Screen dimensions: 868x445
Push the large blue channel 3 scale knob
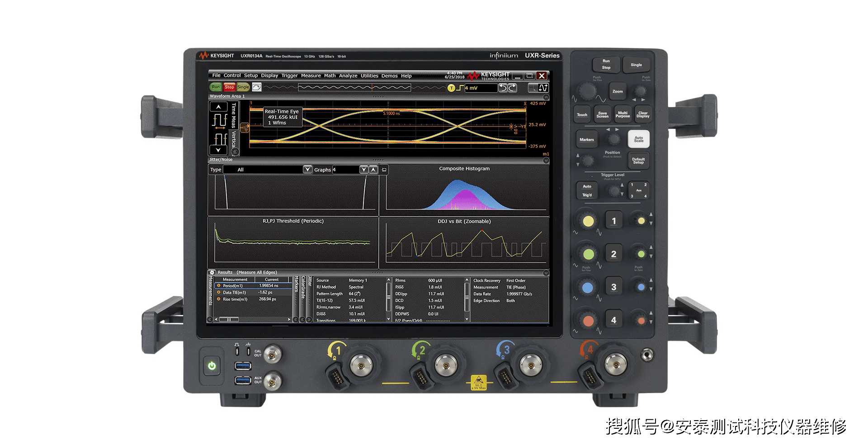tap(588, 288)
